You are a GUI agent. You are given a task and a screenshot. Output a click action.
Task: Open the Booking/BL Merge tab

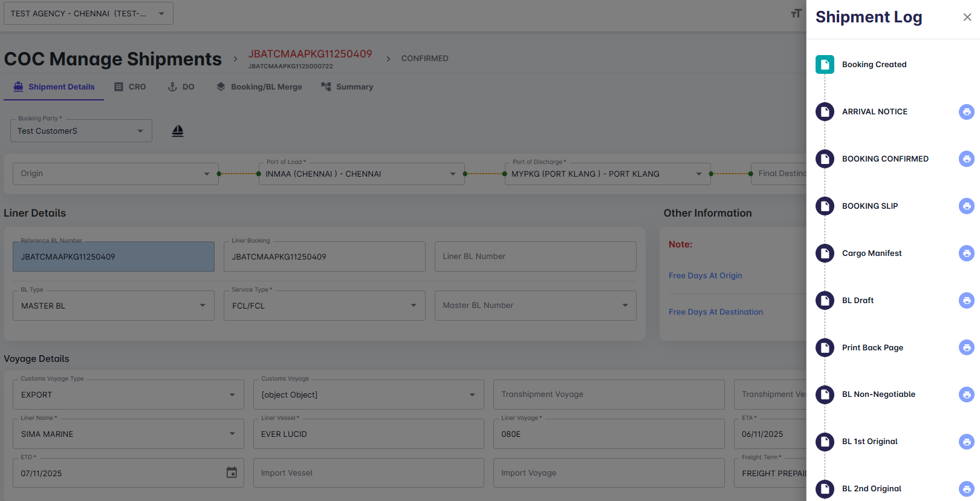coord(259,87)
